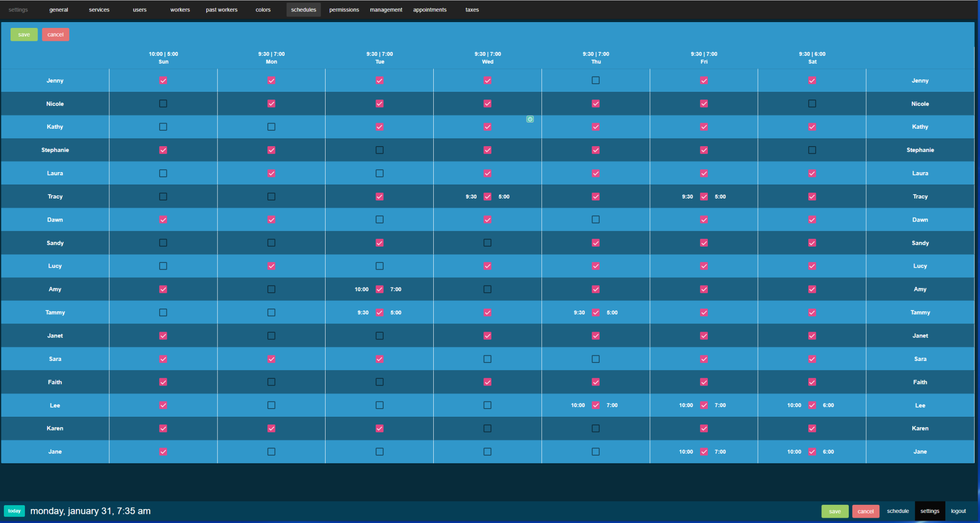Screen dimensions: 980x523
Task: Go to the taxes tab
Action: click(472, 10)
